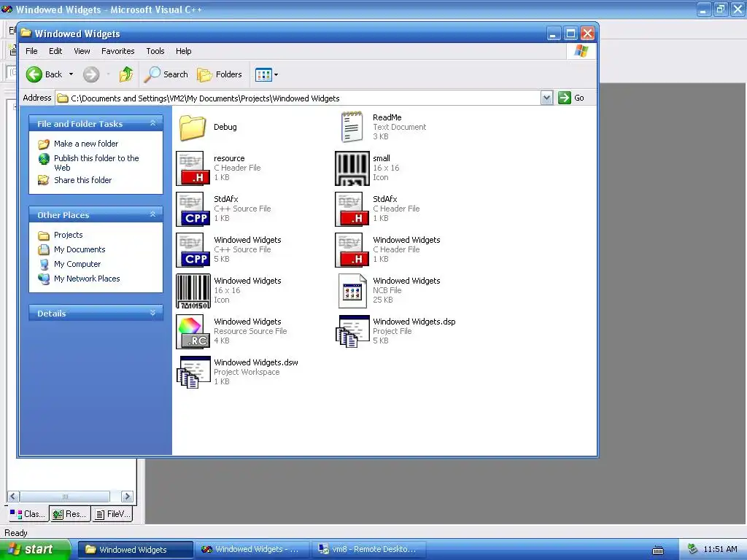Image resolution: width=747 pixels, height=560 pixels.
Task: Collapse the File and Folder Tasks panel
Action: pos(153,122)
